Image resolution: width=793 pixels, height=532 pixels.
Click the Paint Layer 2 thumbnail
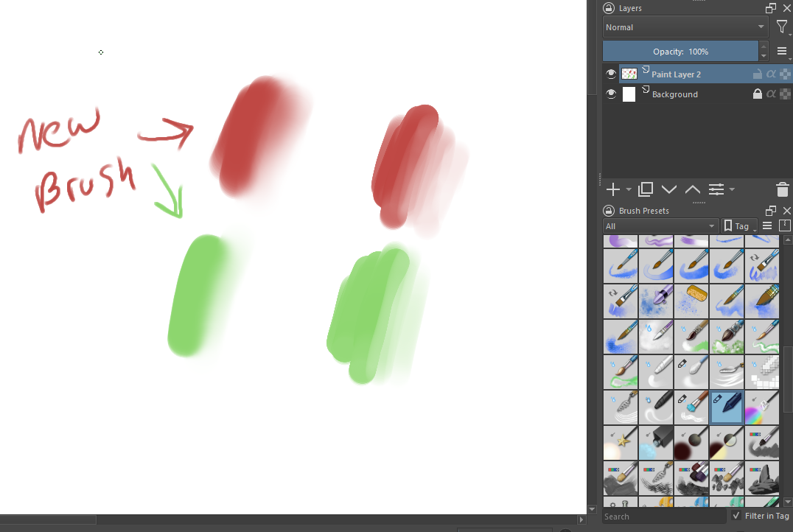tap(629, 74)
